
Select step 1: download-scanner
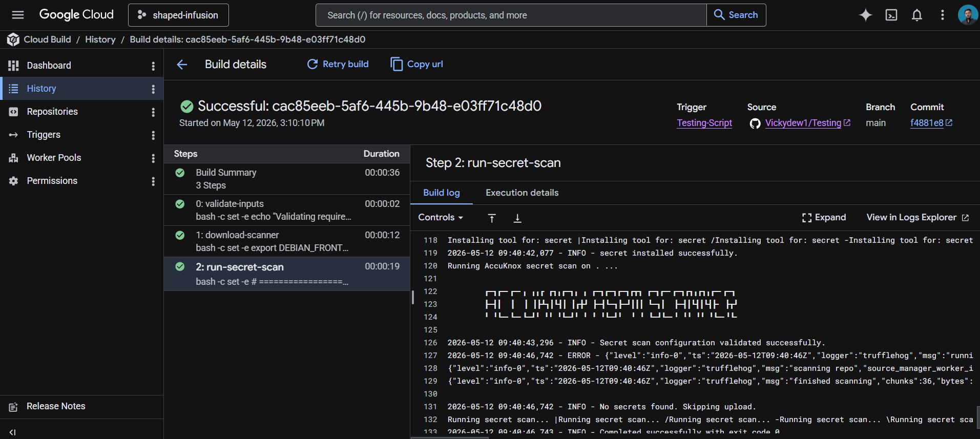287,241
